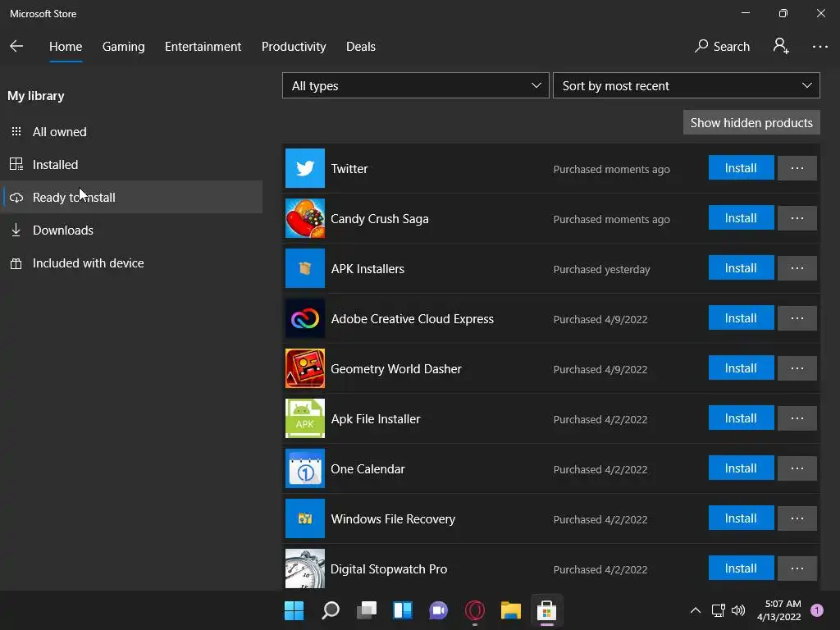Click the 'Twitter' app name text
840x630 pixels.
point(349,169)
